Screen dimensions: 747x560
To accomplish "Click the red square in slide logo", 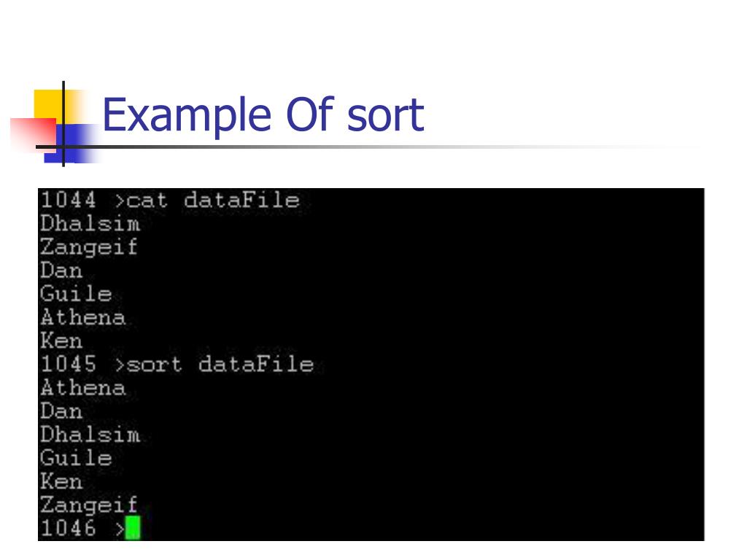I will 34,134.
